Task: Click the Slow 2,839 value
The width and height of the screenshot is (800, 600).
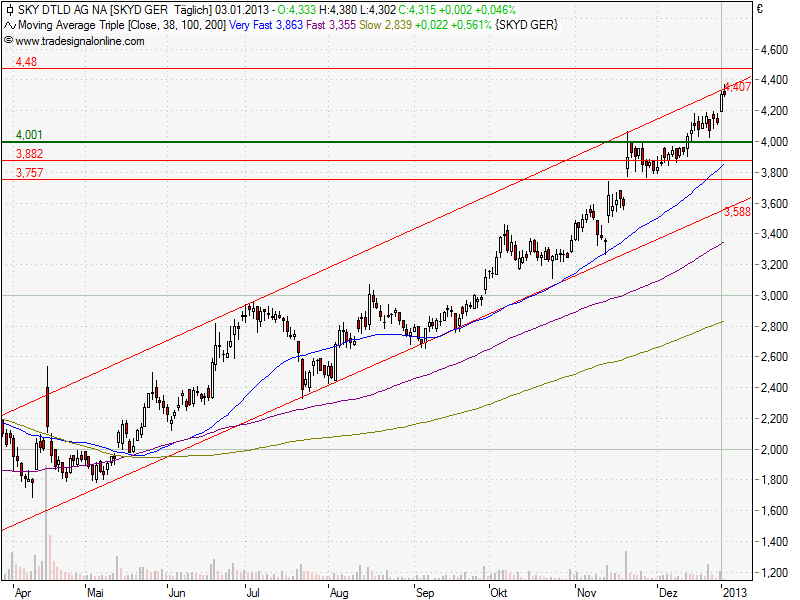Action: click(385, 25)
